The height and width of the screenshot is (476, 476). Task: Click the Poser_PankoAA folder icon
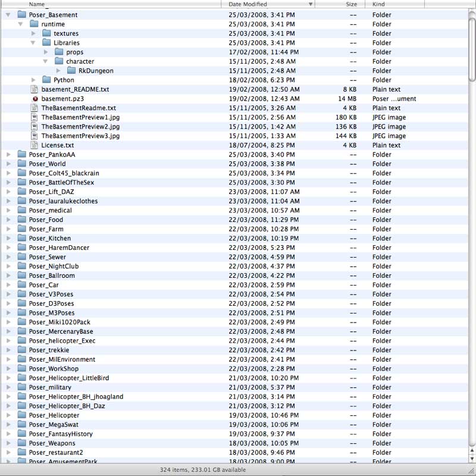(x=21, y=154)
